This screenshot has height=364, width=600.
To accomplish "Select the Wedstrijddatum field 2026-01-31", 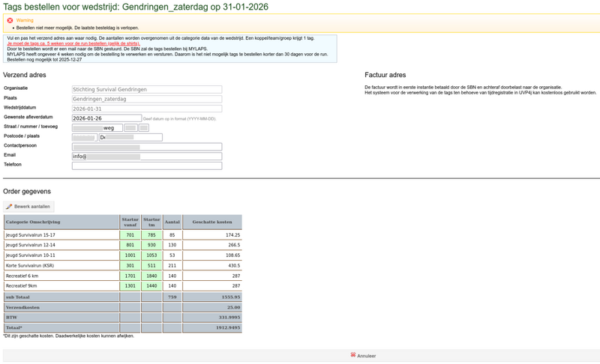I will 147,109.
